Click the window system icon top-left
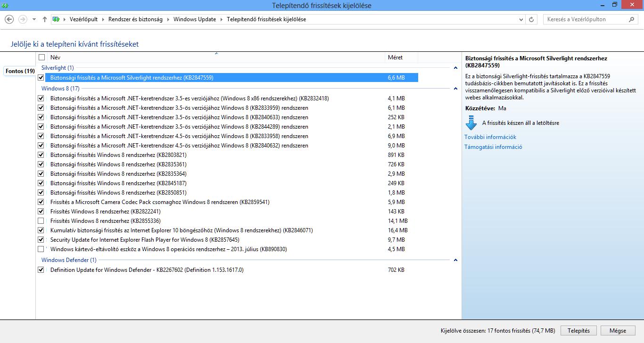 click(x=5, y=5)
